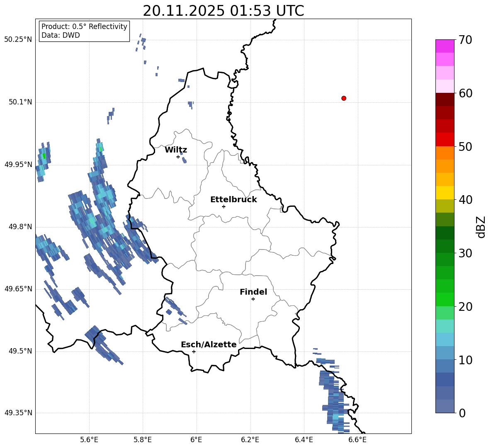Click the 40 tick on colorbar
Viewport: 491px width, 448px height.
point(465,200)
